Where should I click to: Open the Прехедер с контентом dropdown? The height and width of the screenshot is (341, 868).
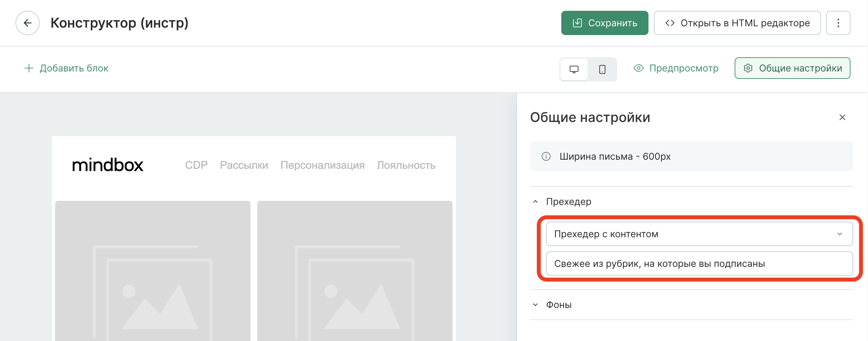(x=699, y=234)
